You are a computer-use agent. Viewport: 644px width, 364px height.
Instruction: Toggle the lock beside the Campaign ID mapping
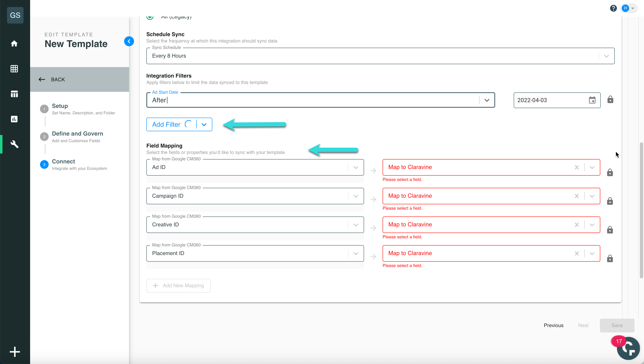610,201
